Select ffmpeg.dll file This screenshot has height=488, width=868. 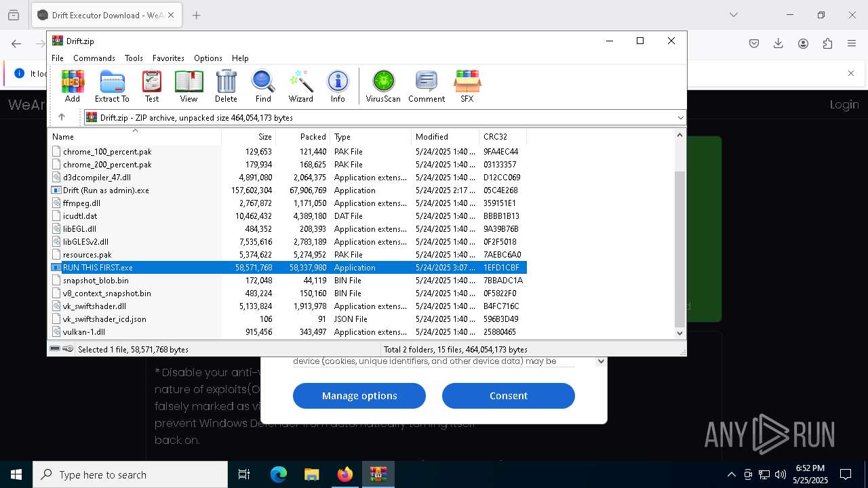(x=288, y=203)
